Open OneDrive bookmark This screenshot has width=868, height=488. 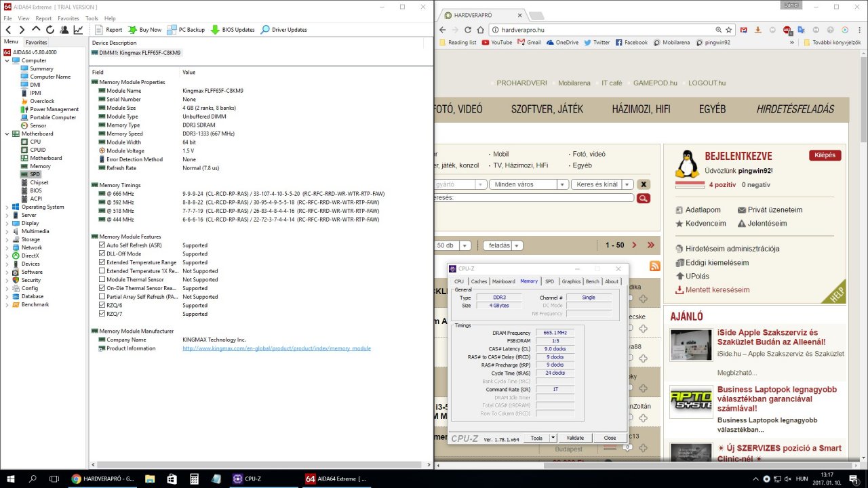pos(562,42)
